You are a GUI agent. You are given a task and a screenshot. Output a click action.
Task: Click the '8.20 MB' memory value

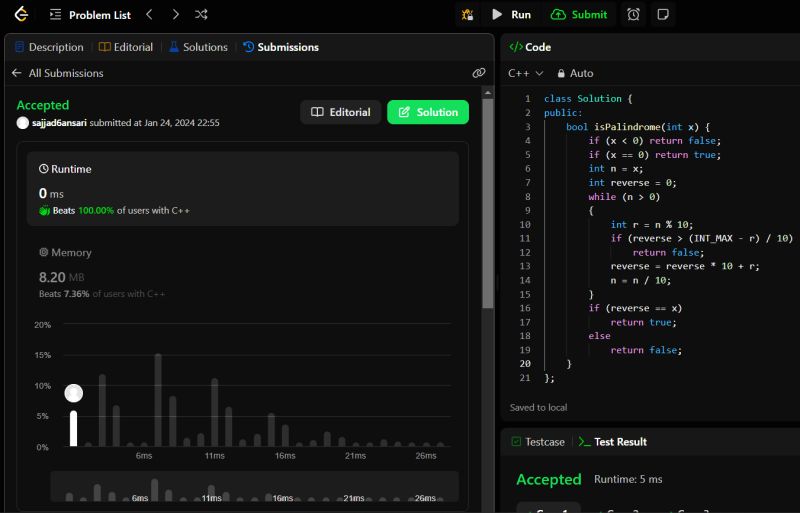tap(62, 277)
